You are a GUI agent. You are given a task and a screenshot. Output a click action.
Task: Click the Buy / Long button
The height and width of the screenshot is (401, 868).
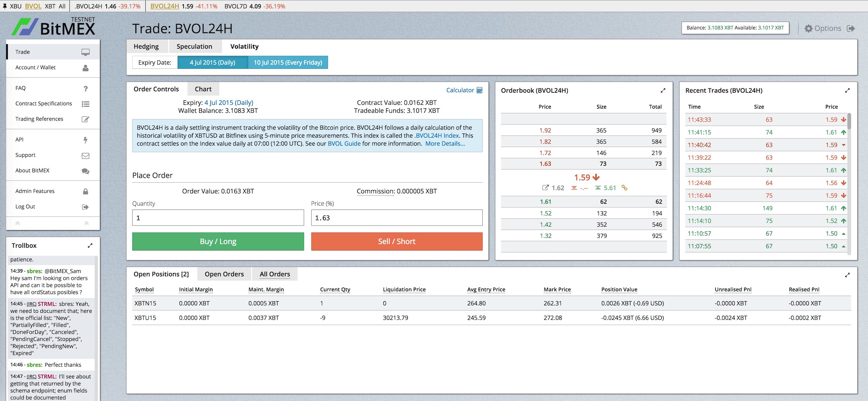click(218, 241)
